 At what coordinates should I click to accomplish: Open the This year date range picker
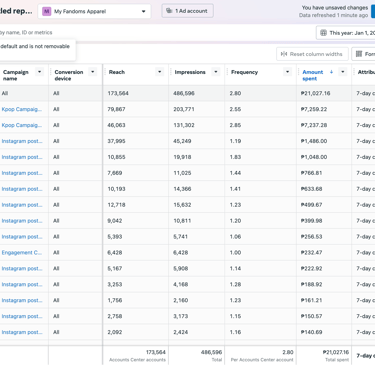[x=347, y=33]
